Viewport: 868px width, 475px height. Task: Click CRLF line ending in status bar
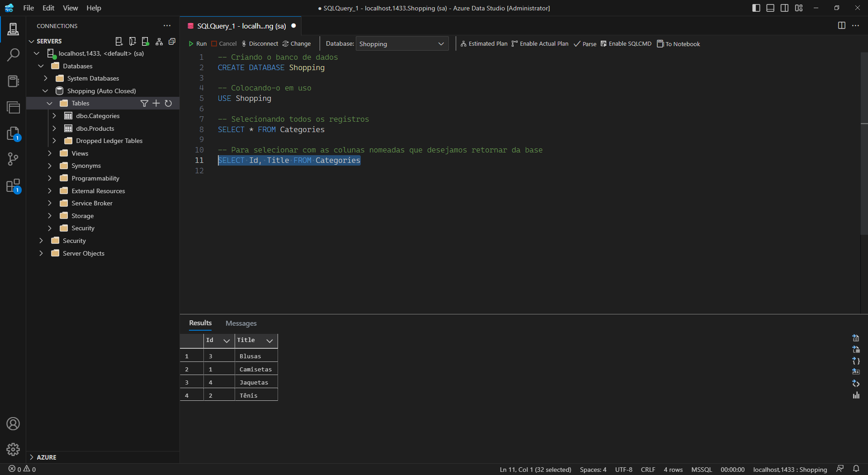click(648, 470)
